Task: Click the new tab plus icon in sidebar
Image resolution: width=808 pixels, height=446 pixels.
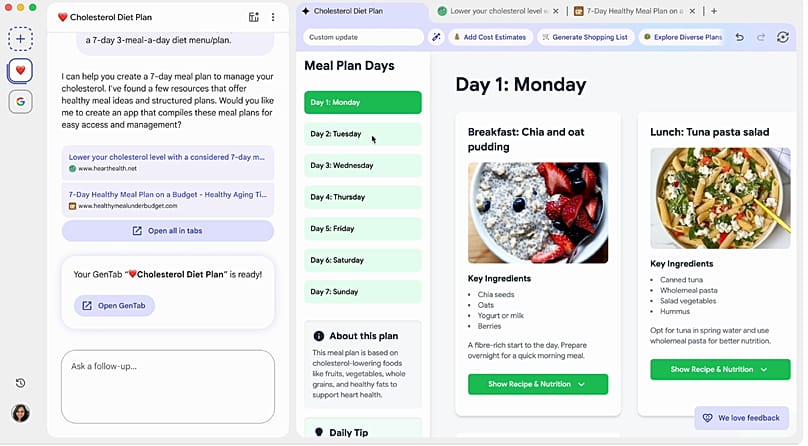Action: [x=21, y=39]
